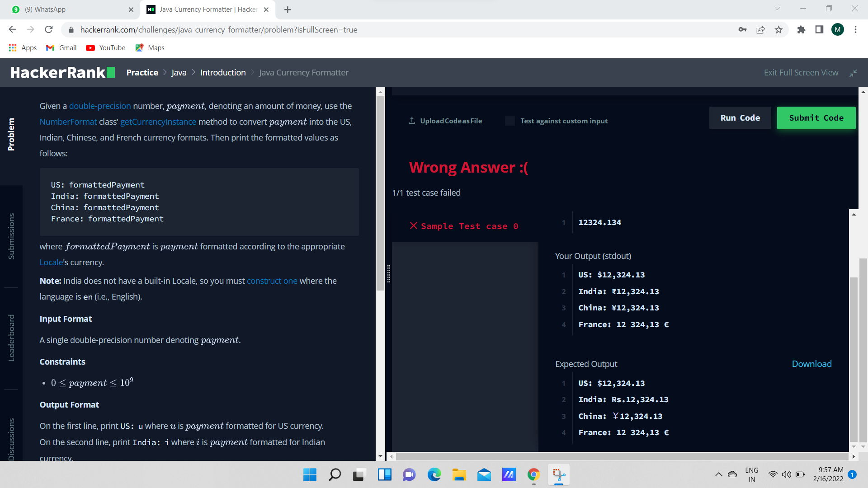Download the expected output
This screenshot has width=868, height=488.
pyautogui.click(x=811, y=364)
